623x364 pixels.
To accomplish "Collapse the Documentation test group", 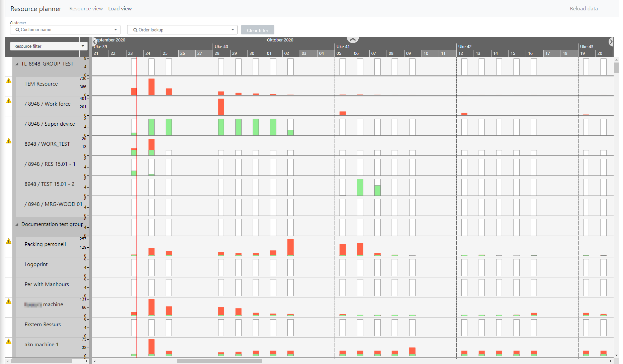I will (x=17, y=224).
